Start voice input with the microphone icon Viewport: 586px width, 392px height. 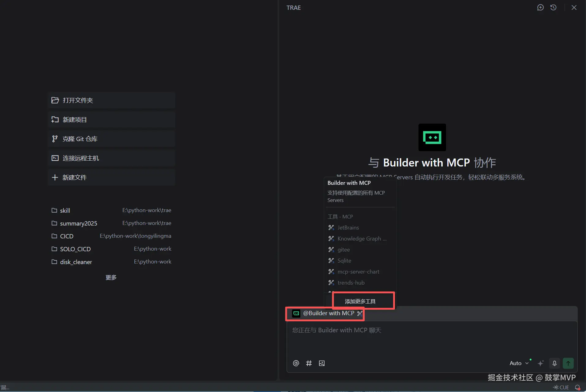tap(554, 363)
